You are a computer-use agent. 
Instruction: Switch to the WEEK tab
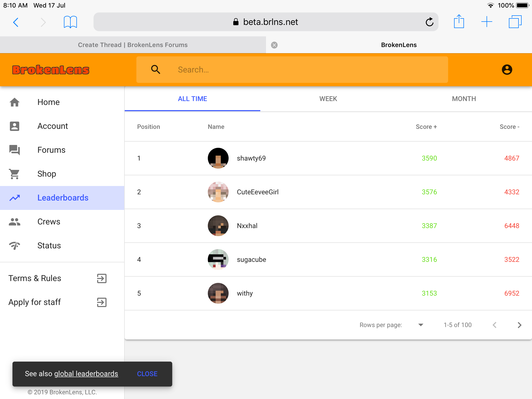point(328,99)
